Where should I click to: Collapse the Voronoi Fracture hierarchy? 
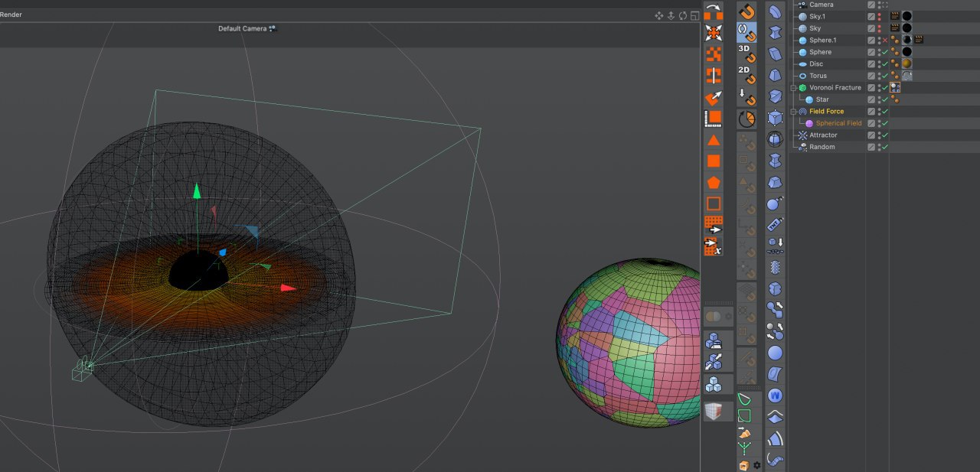click(x=794, y=88)
